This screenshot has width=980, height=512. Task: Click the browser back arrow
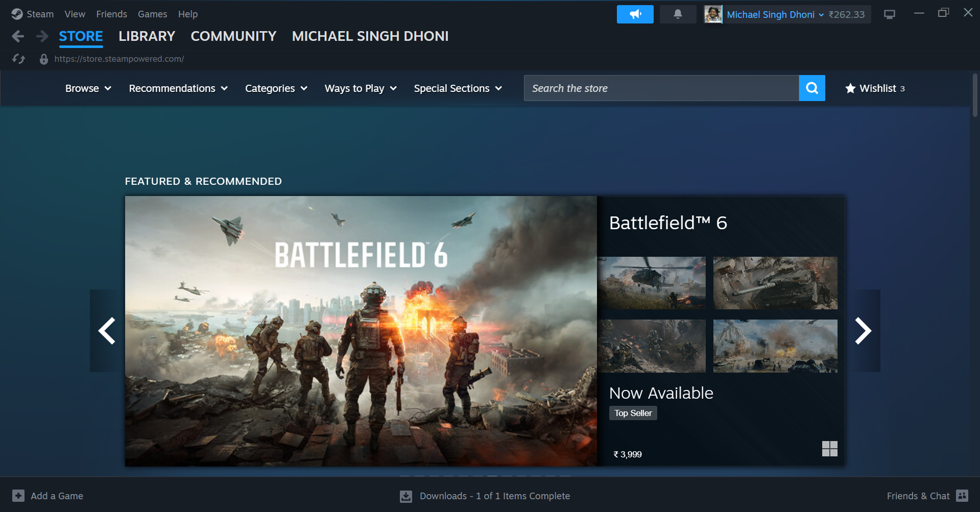pyautogui.click(x=18, y=36)
